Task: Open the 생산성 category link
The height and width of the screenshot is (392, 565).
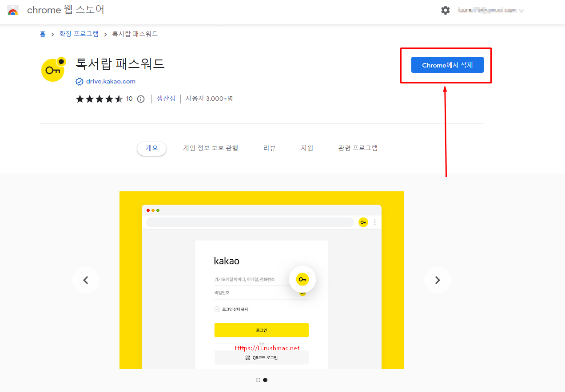Action: (x=166, y=99)
